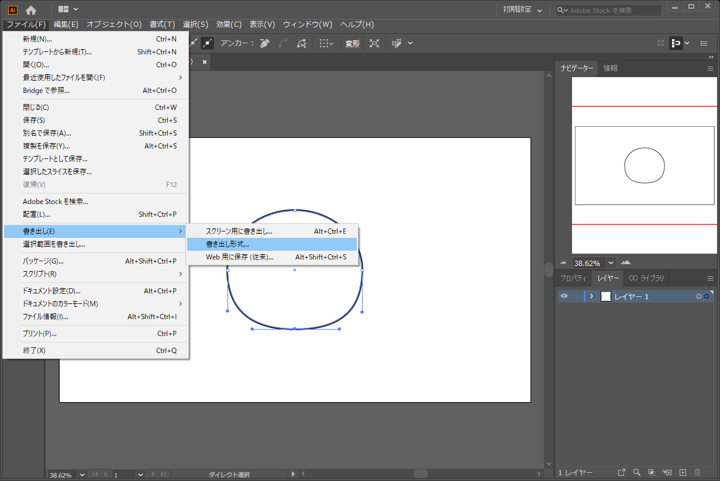Viewport: 720px width, 481px height.
Task: Choose 書き出し形式... in the export submenu
Action: click(272, 244)
